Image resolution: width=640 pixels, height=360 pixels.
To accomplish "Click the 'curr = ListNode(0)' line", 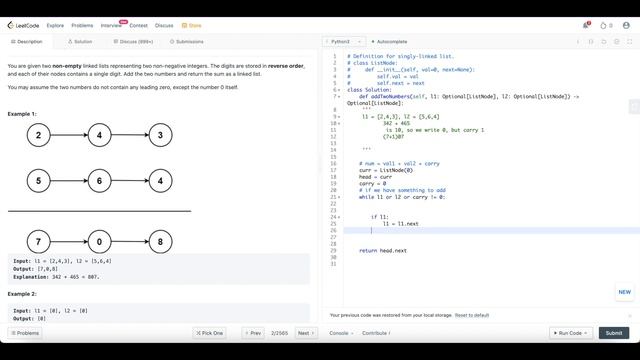I will [x=386, y=170].
